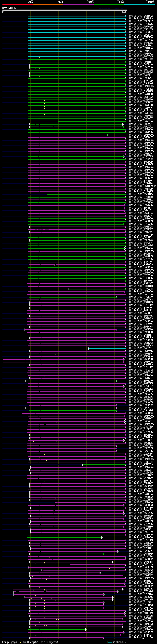Open hit UniRef100_P47192
The height and width of the screenshot is (644, 157).
pos(141,311)
